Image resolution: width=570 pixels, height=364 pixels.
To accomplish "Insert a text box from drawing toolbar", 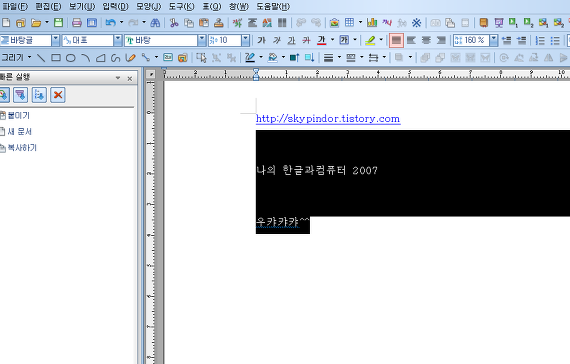I will click(x=168, y=58).
